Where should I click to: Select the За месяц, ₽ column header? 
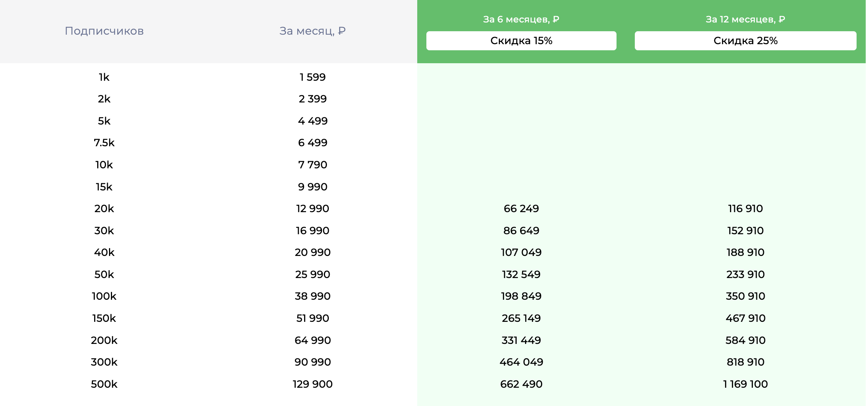point(312,31)
